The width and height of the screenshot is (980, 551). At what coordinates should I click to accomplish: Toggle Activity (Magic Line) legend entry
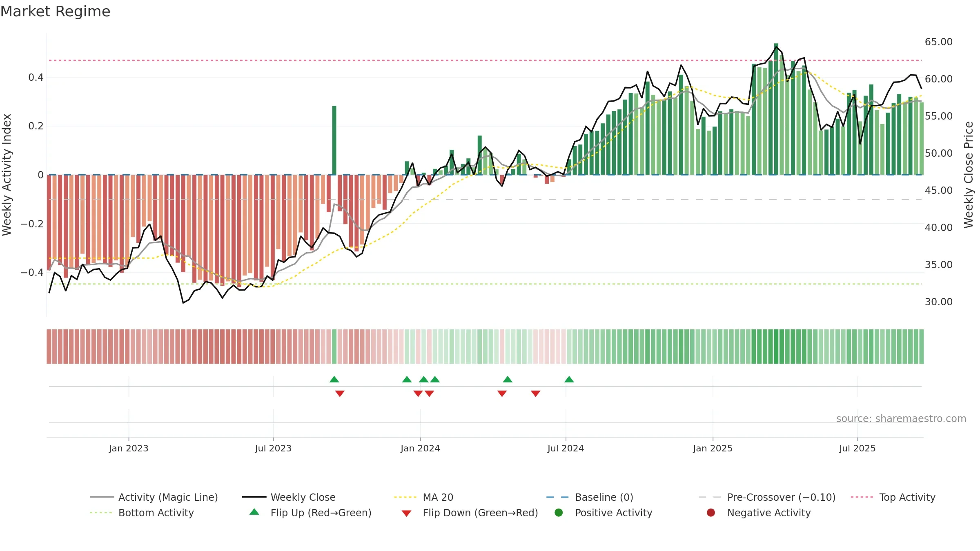click(154, 497)
